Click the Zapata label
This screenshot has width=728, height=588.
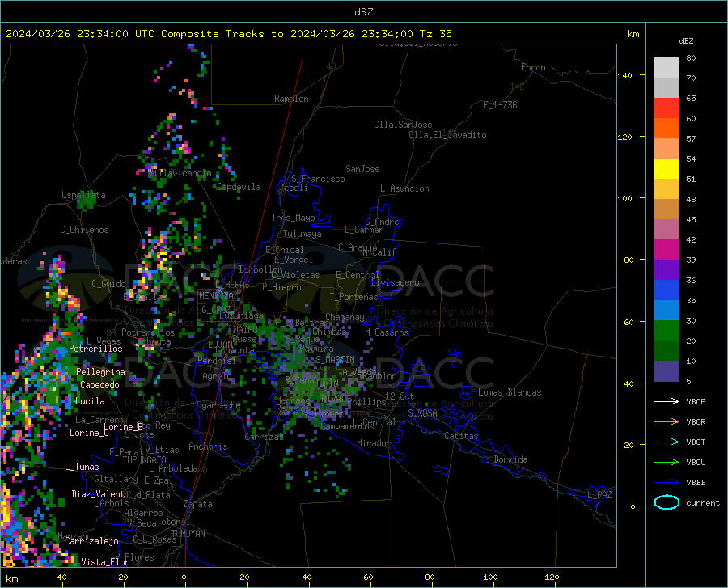198,504
